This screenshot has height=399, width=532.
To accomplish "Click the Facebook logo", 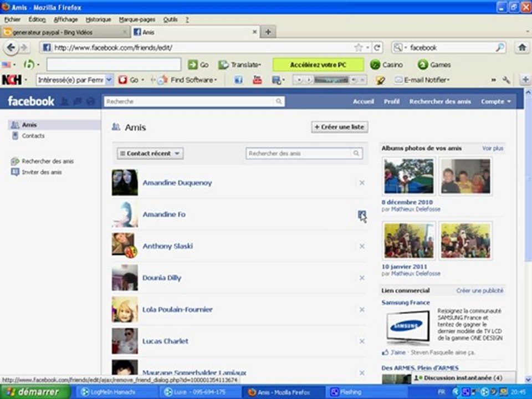I will pyautogui.click(x=31, y=101).
